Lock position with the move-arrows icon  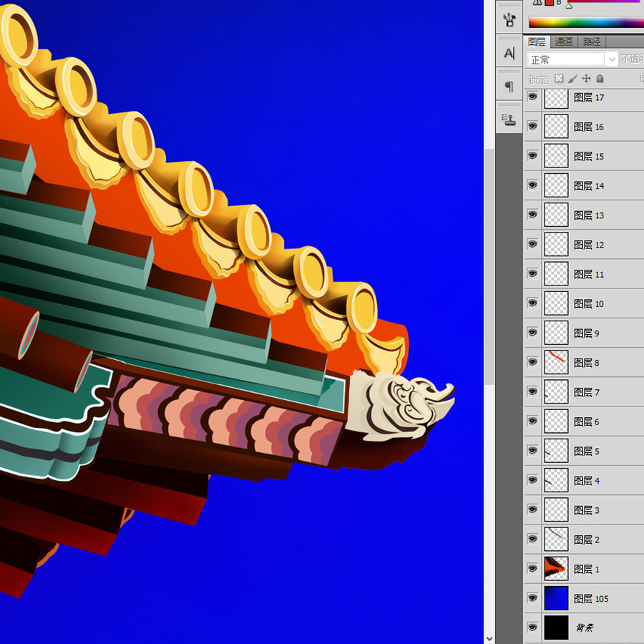pos(586,79)
